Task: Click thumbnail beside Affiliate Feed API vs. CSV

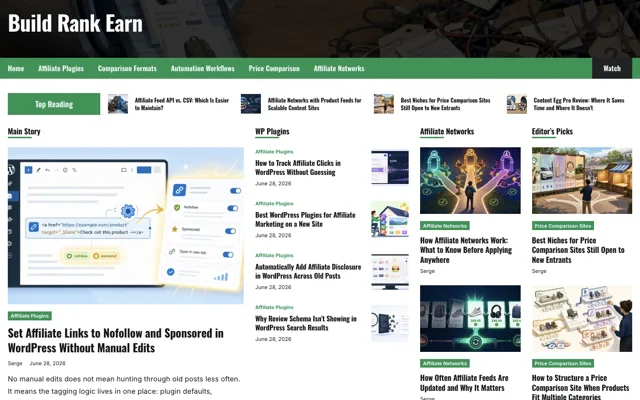Action: point(118,104)
